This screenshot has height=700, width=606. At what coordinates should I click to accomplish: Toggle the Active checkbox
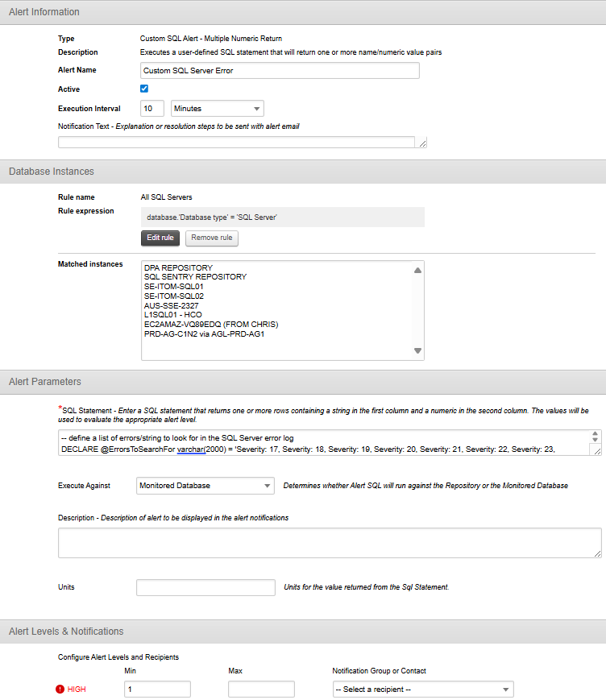pyautogui.click(x=144, y=89)
